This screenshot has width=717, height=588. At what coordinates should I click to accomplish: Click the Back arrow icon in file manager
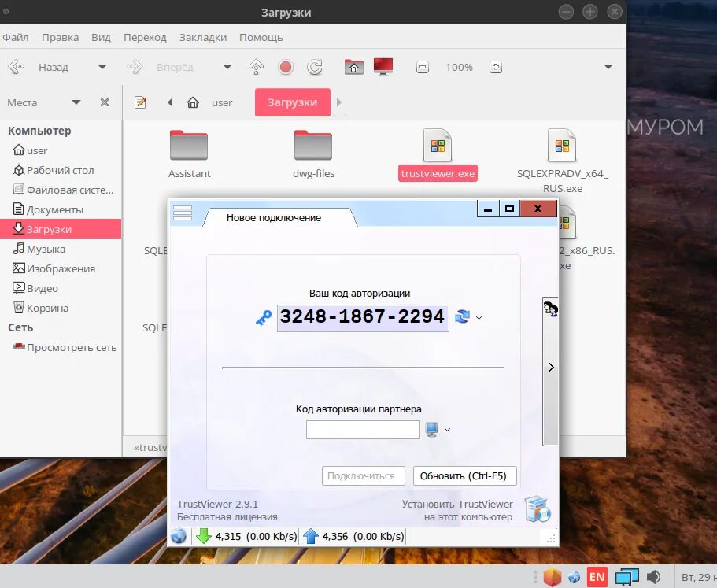(16, 67)
